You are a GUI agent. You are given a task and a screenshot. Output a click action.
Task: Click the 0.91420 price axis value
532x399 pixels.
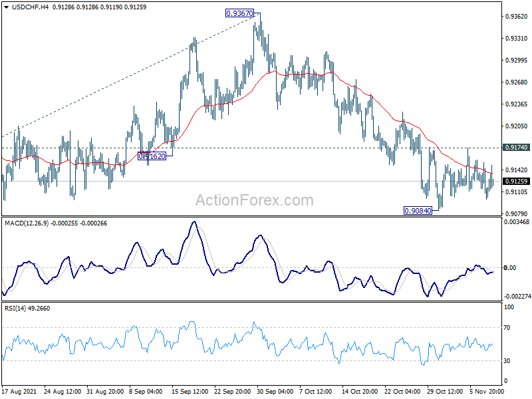(517, 170)
